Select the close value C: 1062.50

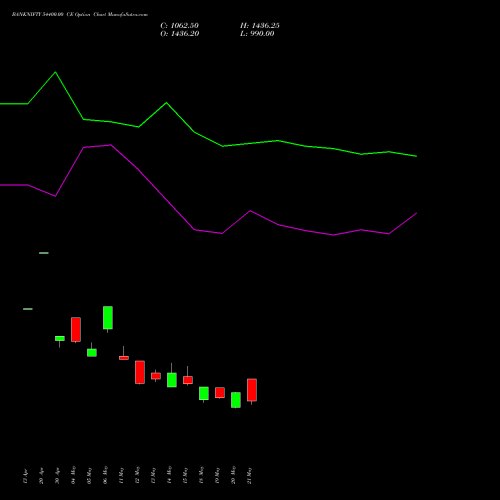[179, 26]
